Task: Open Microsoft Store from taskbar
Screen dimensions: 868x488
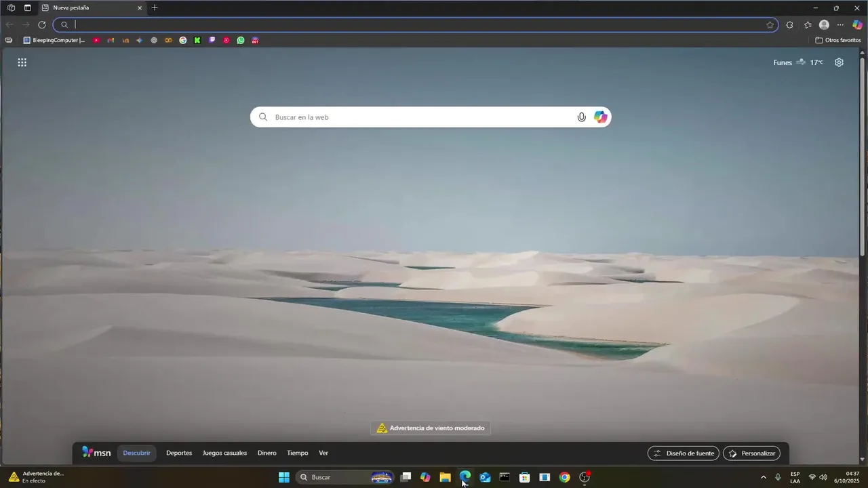Action: (524, 477)
